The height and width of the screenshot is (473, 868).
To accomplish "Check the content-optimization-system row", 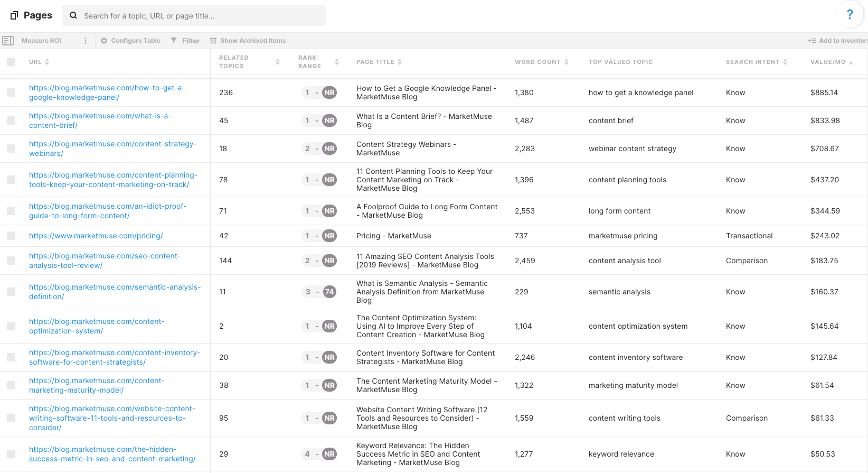I will 11,326.
